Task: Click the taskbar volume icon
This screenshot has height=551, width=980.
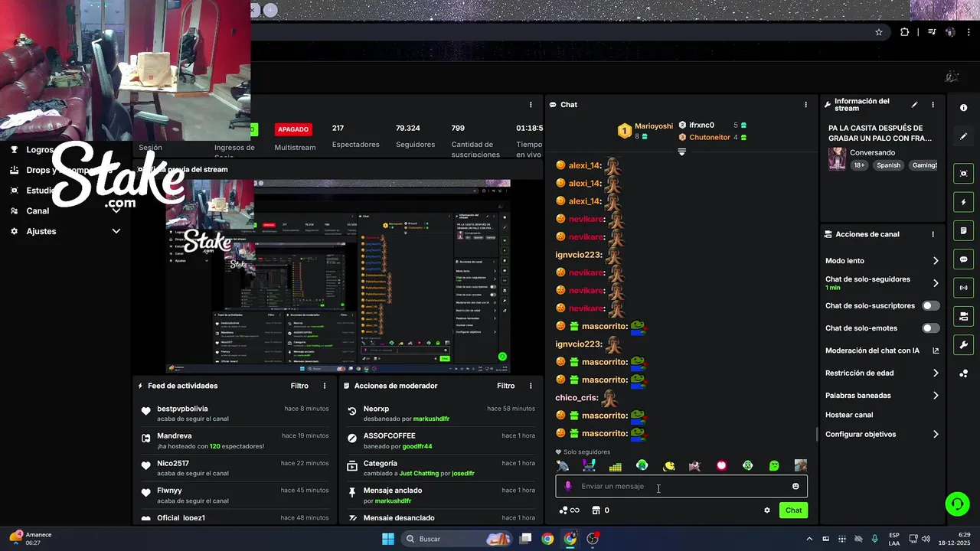Action: 926,539
